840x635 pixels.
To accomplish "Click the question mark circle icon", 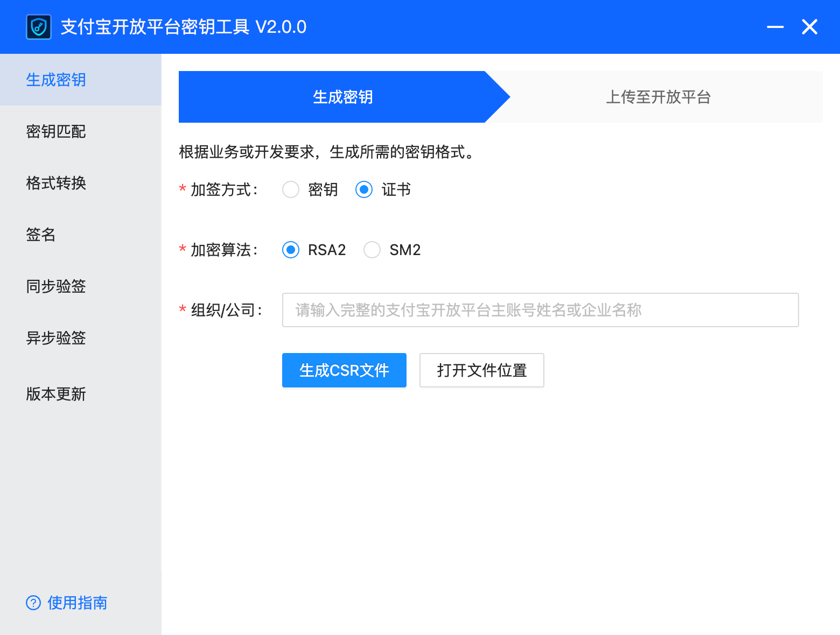I will pos(33,603).
